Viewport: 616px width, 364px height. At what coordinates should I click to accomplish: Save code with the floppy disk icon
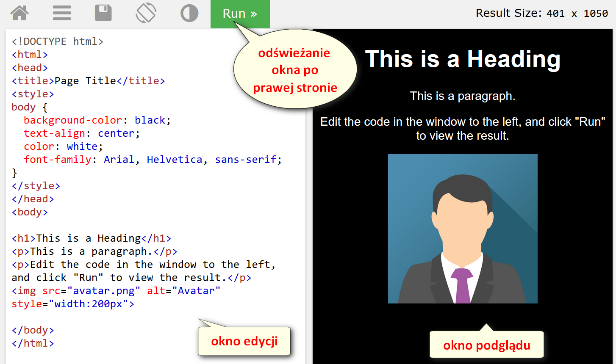coord(103,13)
